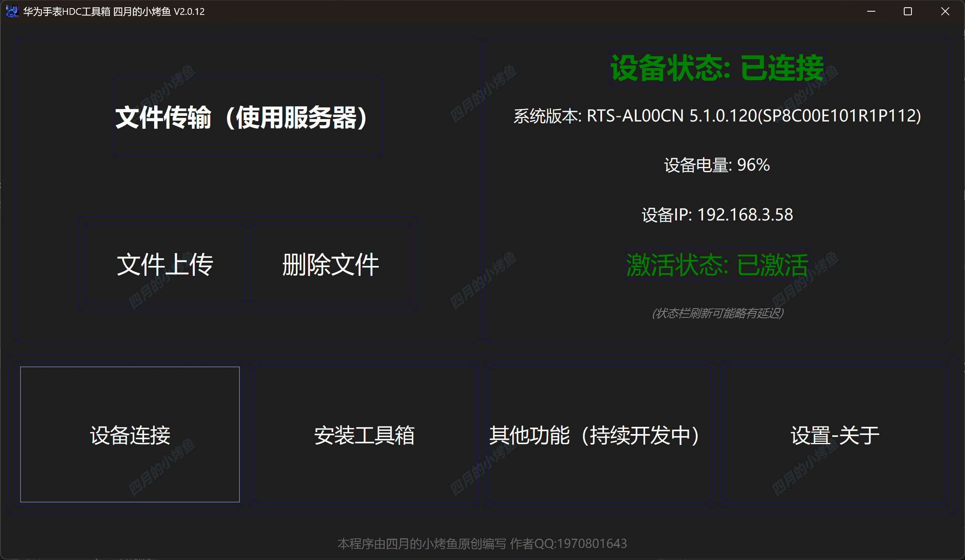The height and width of the screenshot is (560, 965).
Task: Close the HDC toolbox window
Action: pos(945,11)
